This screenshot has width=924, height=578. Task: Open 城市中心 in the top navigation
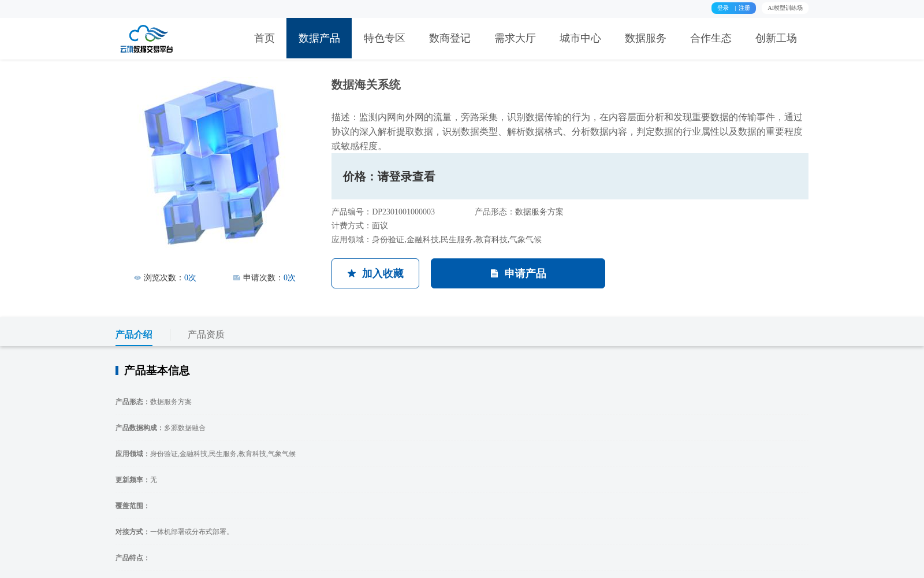point(580,38)
